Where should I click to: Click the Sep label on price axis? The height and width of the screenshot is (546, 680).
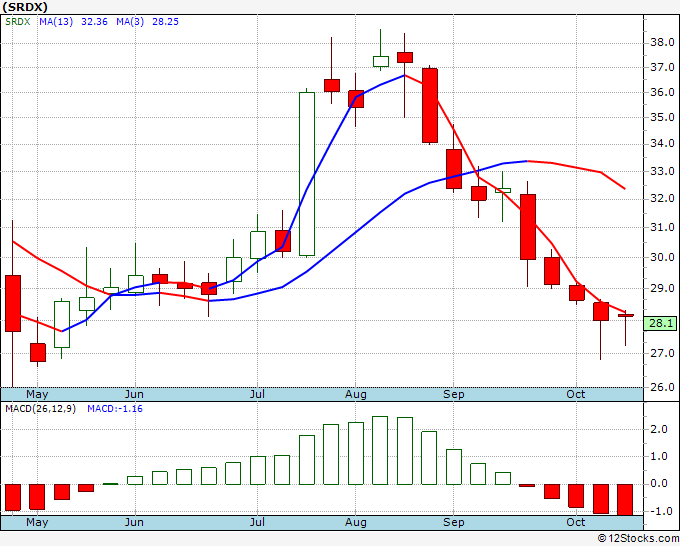[454, 394]
